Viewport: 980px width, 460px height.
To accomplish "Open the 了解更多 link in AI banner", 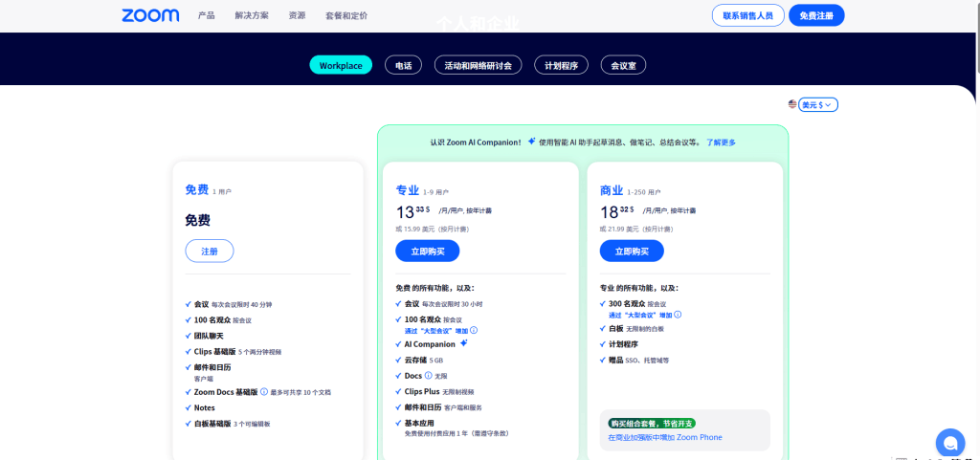I will click(x=721, y=142).
